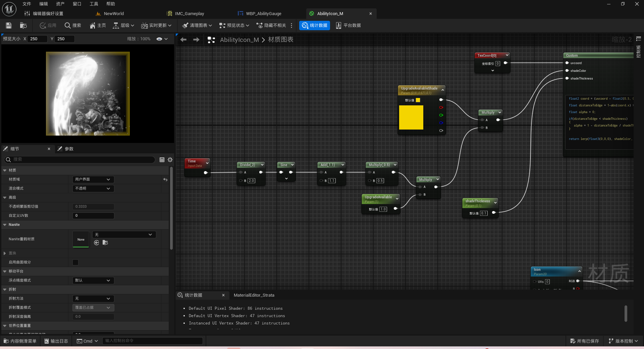Open Blend Mode dropdown (不透明)
Screen dimensions: 644x349
[93, 189]
